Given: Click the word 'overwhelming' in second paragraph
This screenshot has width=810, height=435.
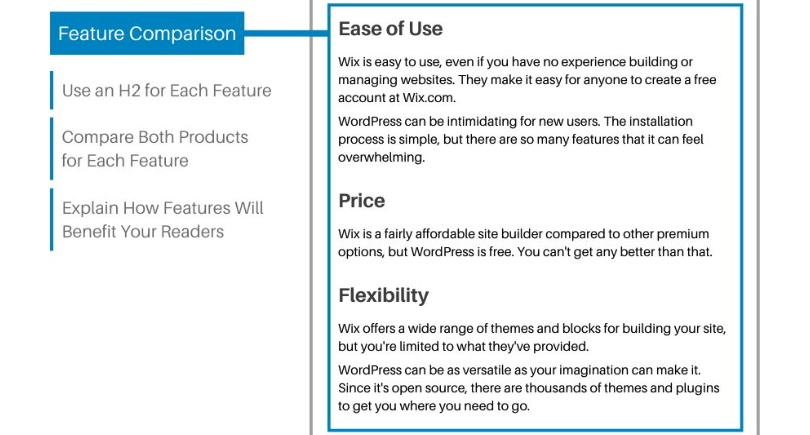Looking at the screenshot, I should [x=380, y=158].
